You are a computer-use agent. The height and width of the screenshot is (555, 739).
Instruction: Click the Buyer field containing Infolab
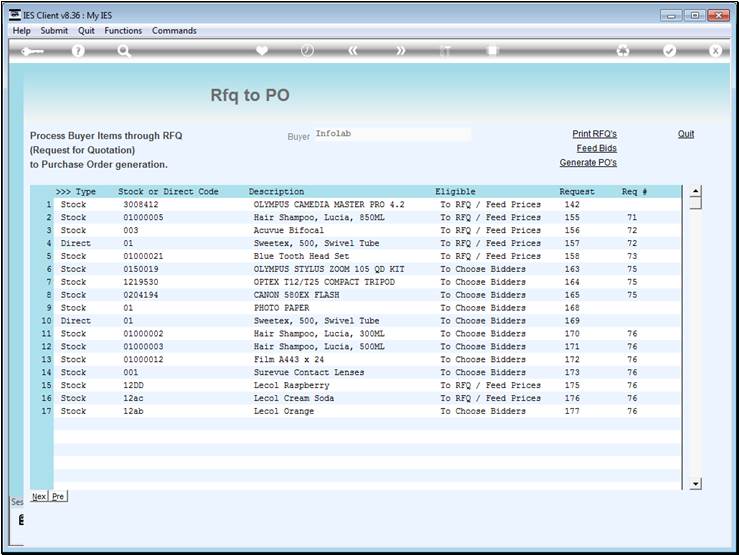coord(392,134)
